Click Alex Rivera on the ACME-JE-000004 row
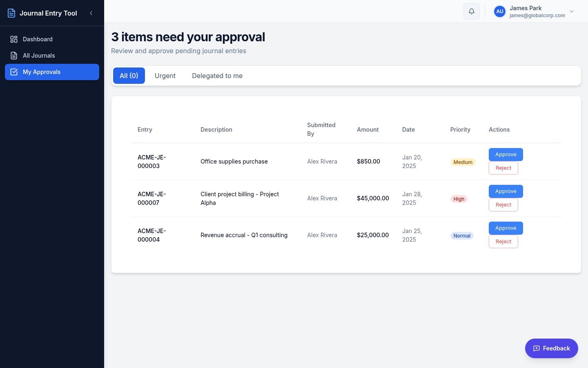The image size is (588, 368). point(322,235)
